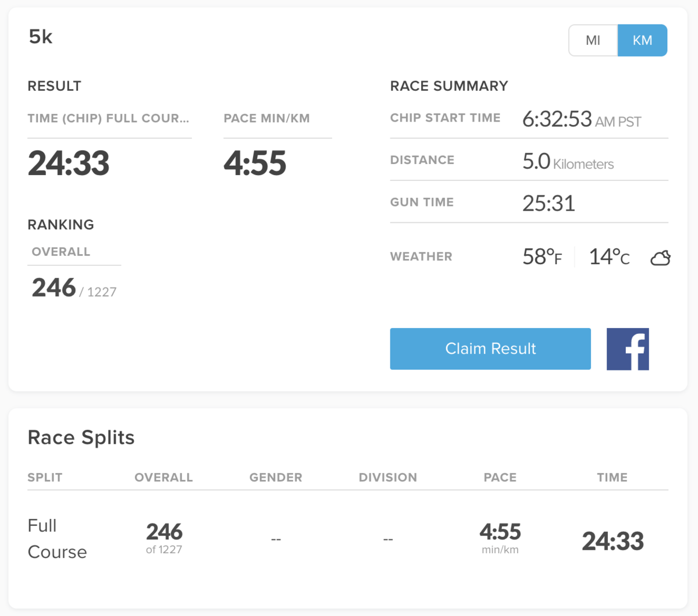Viewport: 698px width, 616px height.
Task: Select the Full Course split row
Action: 57,539
